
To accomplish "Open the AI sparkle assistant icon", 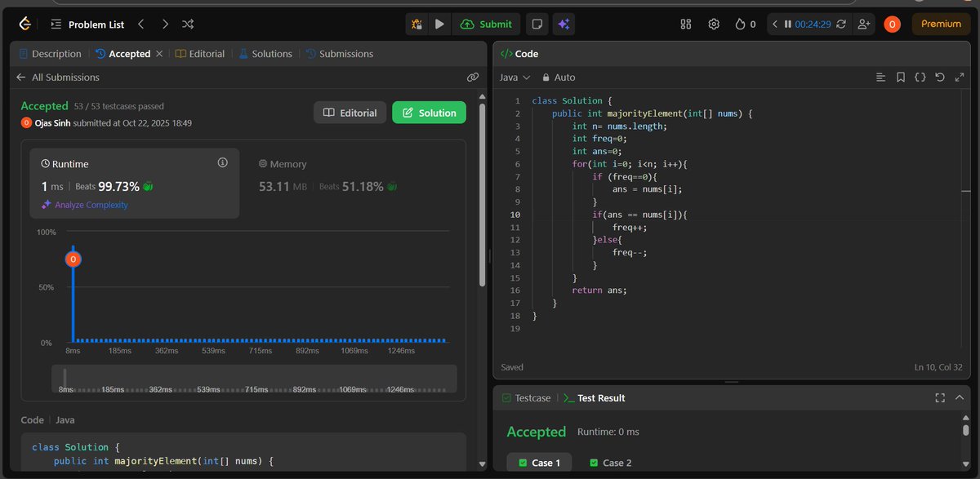I will [563, 24].
